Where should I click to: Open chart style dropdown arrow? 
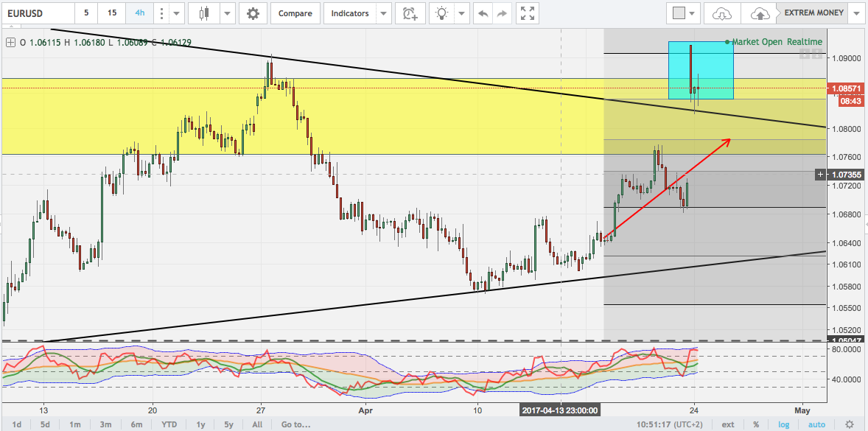[x=228, y=13]
